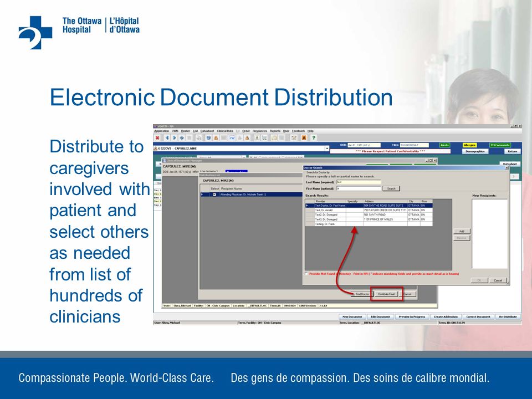
Task: Click the Edit Document button
Action: coord(380,316)
